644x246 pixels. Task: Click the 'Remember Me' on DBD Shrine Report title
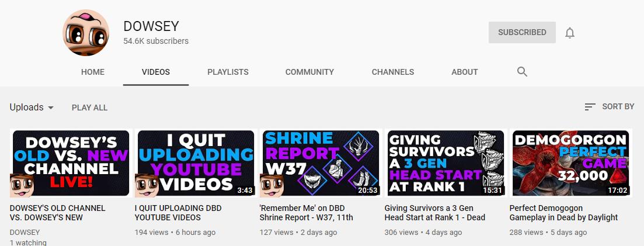[307, 213]
